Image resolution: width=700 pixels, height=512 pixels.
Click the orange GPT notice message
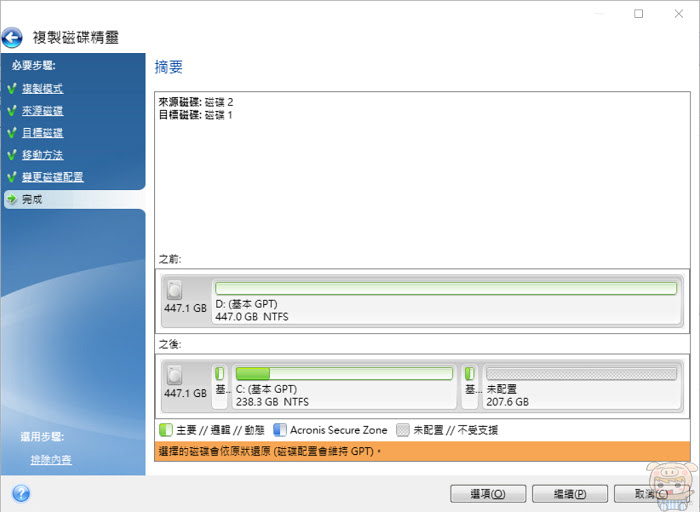point(422,451)
